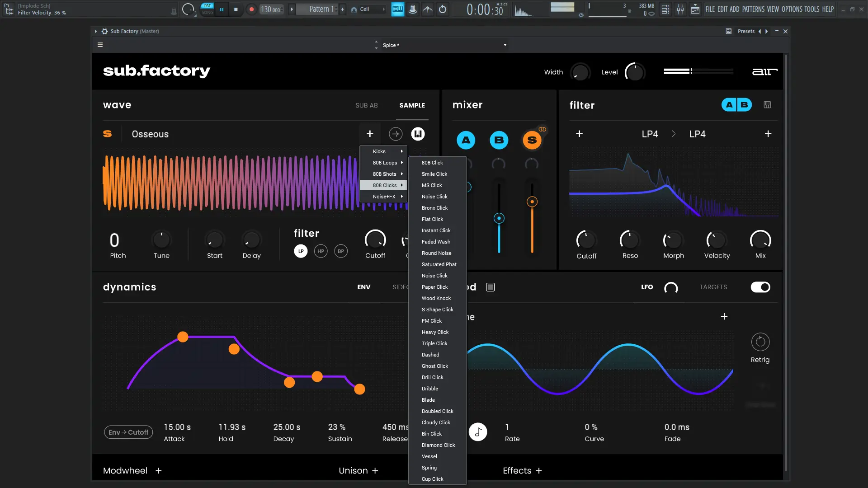Click the filter panel keyboard tracking icon
This screenshot has width=868, height=488.
(767, 105)
